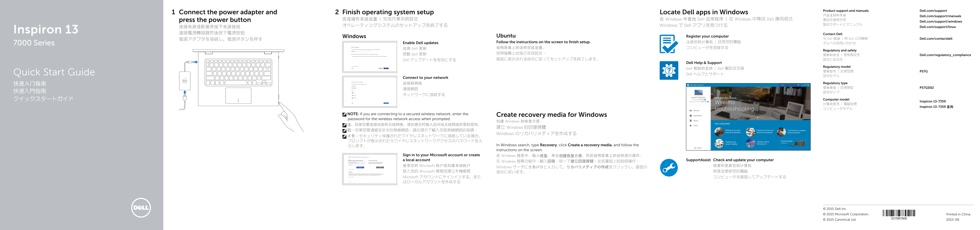Screen dimensions: 980x230
Task: Click the round Dell logo on the gray cover
Action: click(141, 208)
